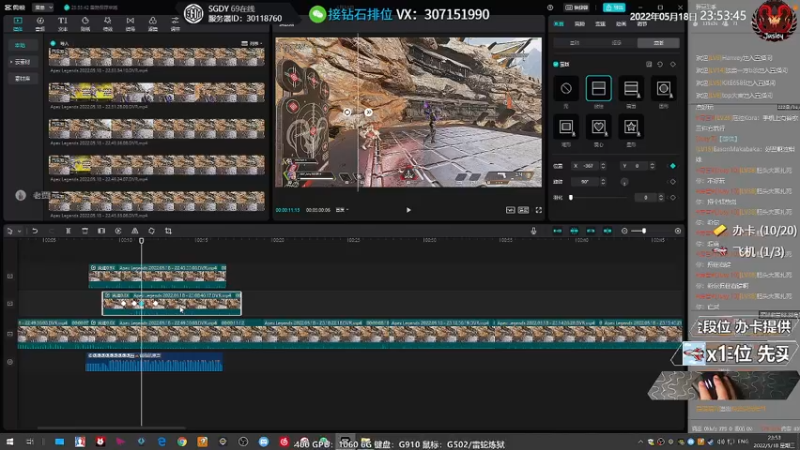Open the Audio tab in top toolbar
The height and width of the screenshot is (450, 800).
tap(41, 21)
